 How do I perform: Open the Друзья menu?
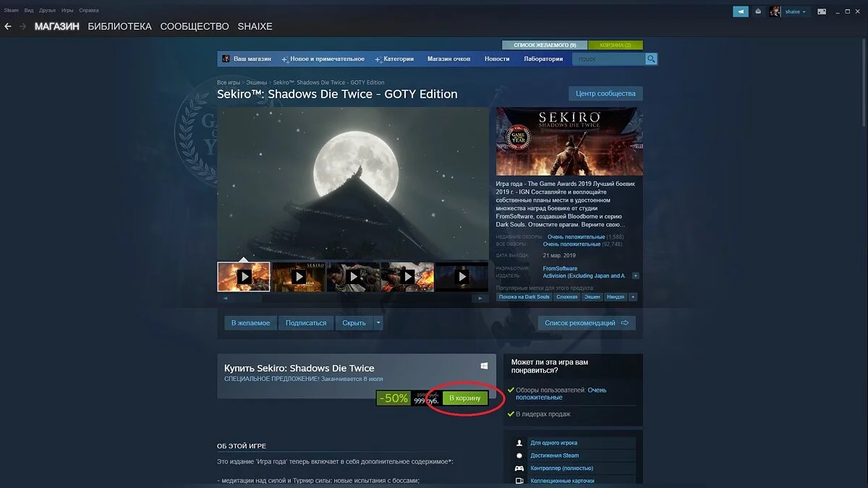(48, 11)
